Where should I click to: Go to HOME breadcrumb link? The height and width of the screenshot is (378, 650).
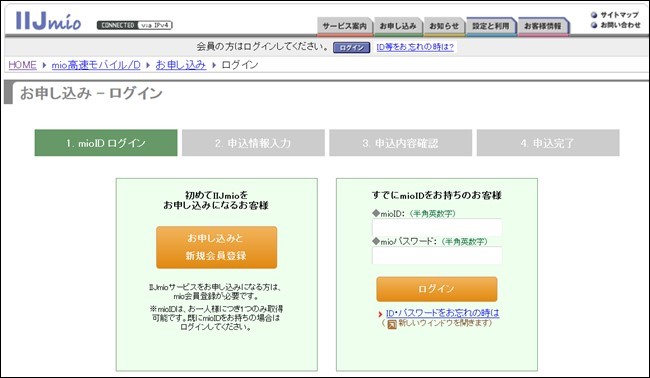[x=22, y=65]
